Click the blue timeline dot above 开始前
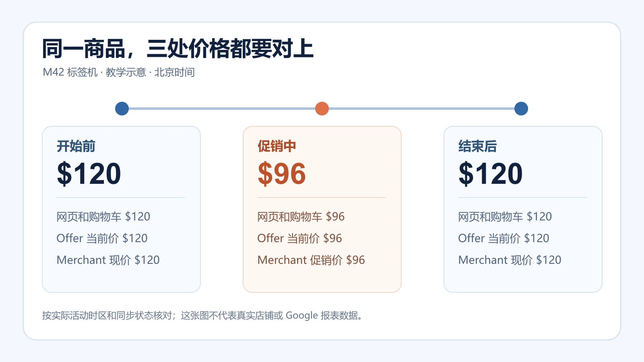 pyautogui.click(x=122, y=109)
